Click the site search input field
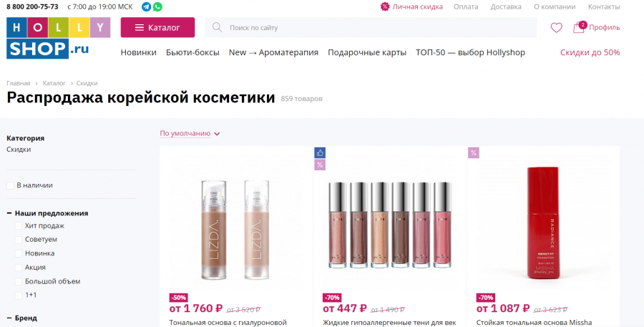644x327 pixels. [x=371, y=27]
